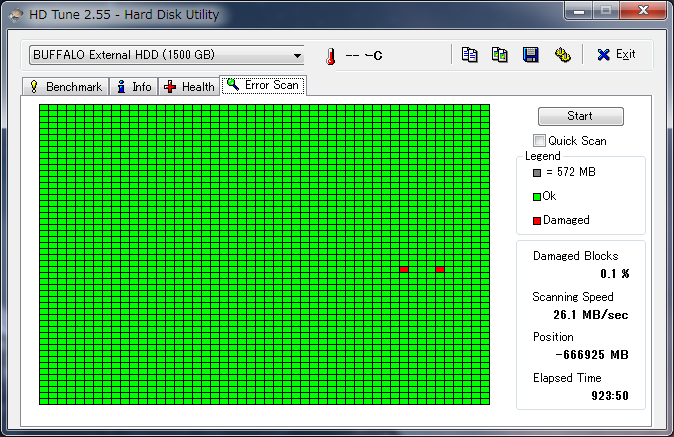The height and width of the screenshot is (437, 674).
Task: Switch to the Benchmark tab
Action: (x=66, y=87)
